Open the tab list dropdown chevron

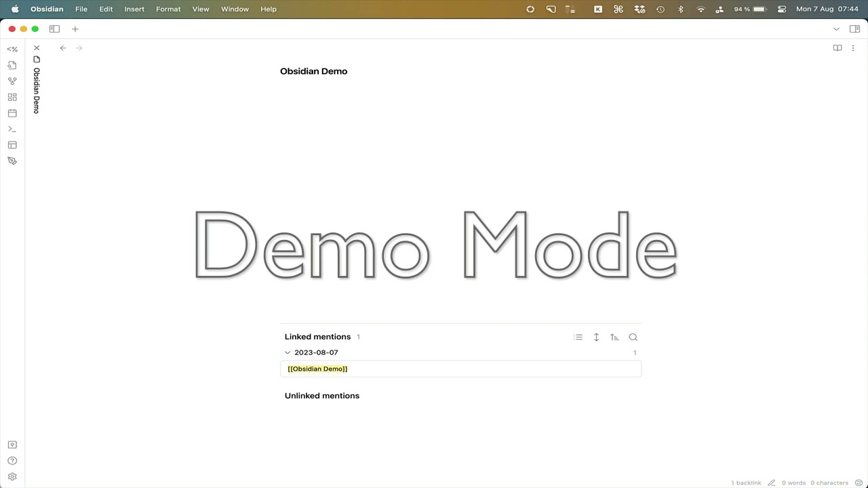(x=836, y=29)
